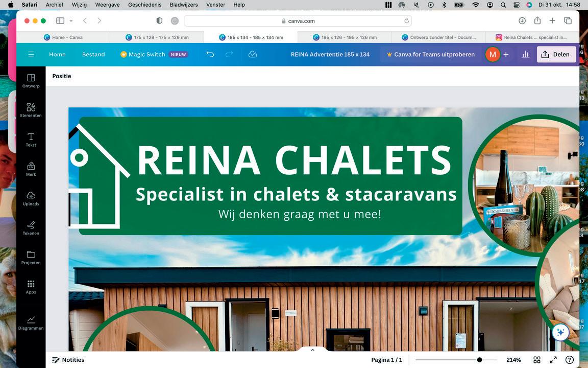The image size is (588, 368).
Task: Open the Diagrammen panel
Action: tap(31, 323)
